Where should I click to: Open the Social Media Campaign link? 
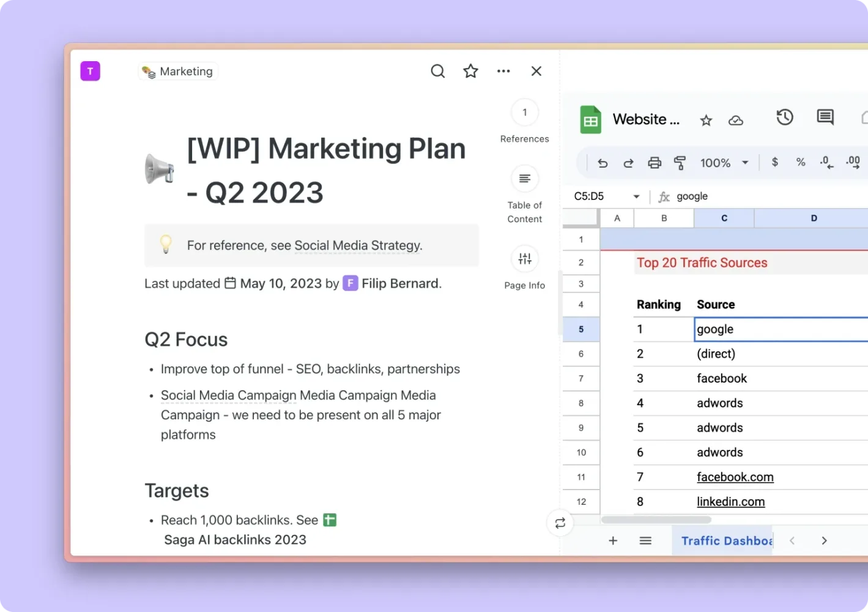pos(228,395)
